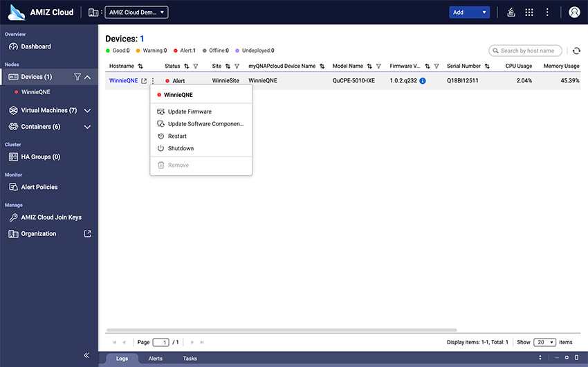Viewport: 588px width, 367px height.
Task: Expand the Containers chevron
Action: click(x=87, y=127)
